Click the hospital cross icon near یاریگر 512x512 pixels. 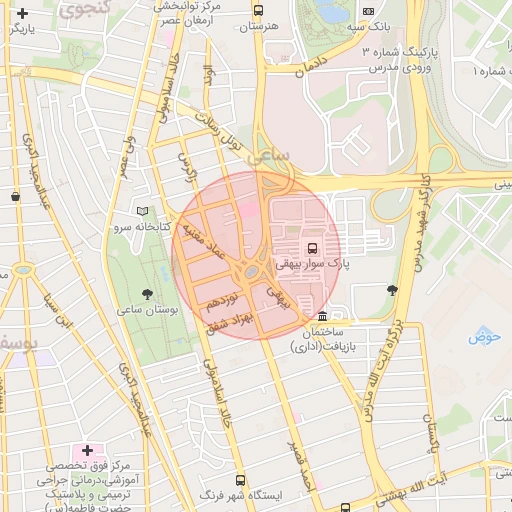22,13
